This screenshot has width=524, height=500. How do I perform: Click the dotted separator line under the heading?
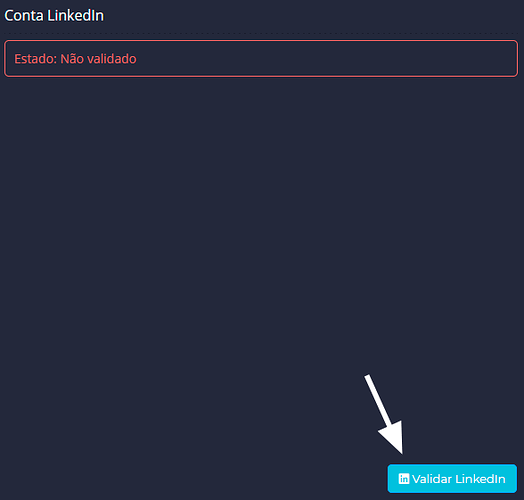(x=261, y=33)
